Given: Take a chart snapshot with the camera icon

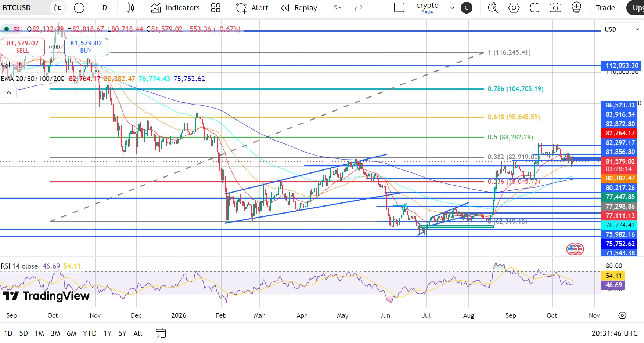Looking at the screenshot, I should click(x=555, y=8).
